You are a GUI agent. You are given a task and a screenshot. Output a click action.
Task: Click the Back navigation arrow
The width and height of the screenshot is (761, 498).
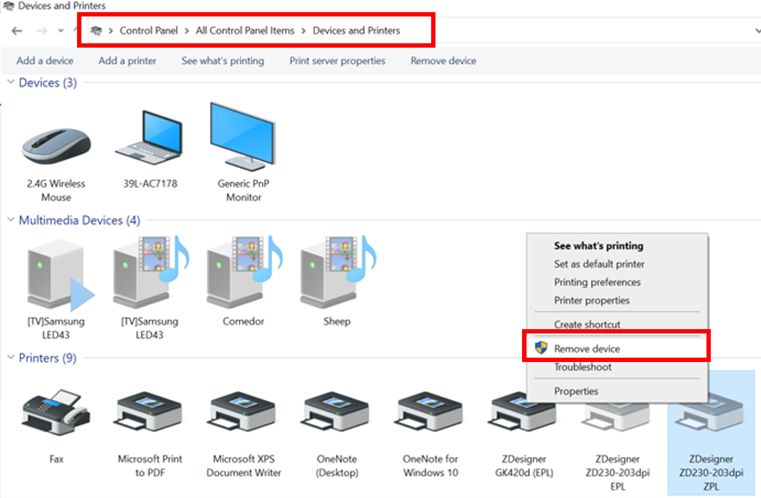pyautogui.click(x=17, y=31)
